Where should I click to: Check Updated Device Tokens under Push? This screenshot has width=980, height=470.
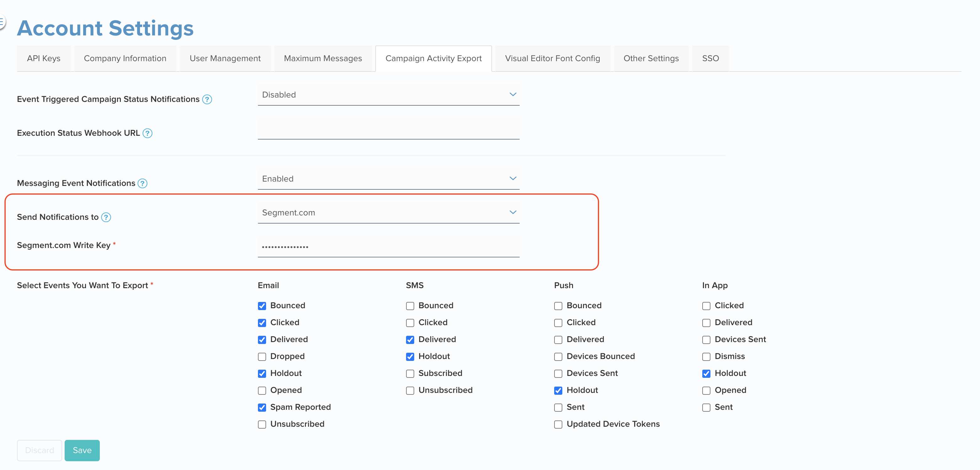click(558, 424)
